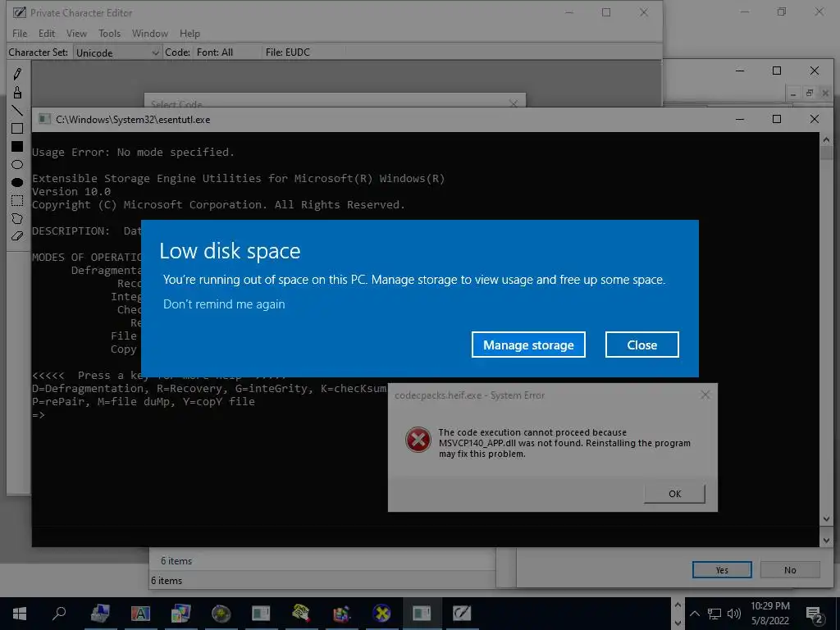
Task: Click 'Usage Error: No mode specified.' line
Action: pyautogui.click(x=133, y=152)
